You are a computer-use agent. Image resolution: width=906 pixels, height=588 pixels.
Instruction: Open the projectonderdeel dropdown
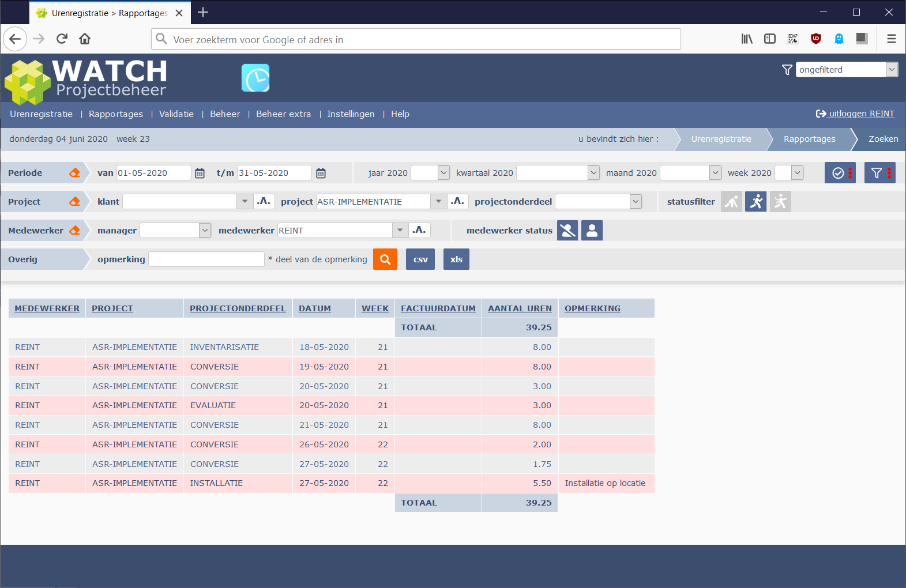tap(598, 201)
